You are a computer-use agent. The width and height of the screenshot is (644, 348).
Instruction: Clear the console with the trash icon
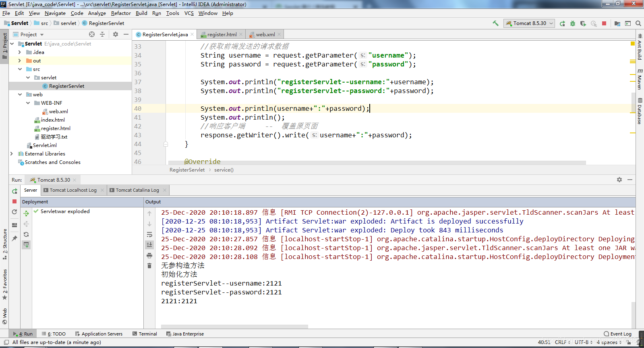pos(149,265)
